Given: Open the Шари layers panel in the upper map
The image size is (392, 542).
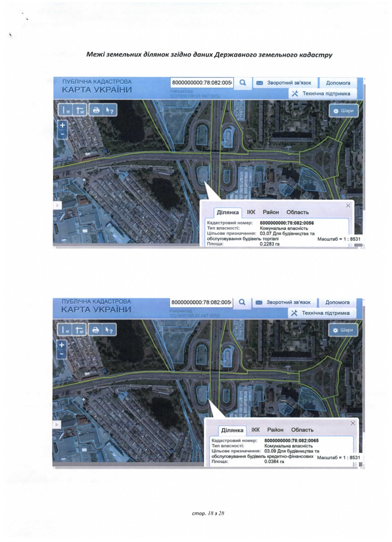Looking at the screenshot, I should click(x=344, y=111).
